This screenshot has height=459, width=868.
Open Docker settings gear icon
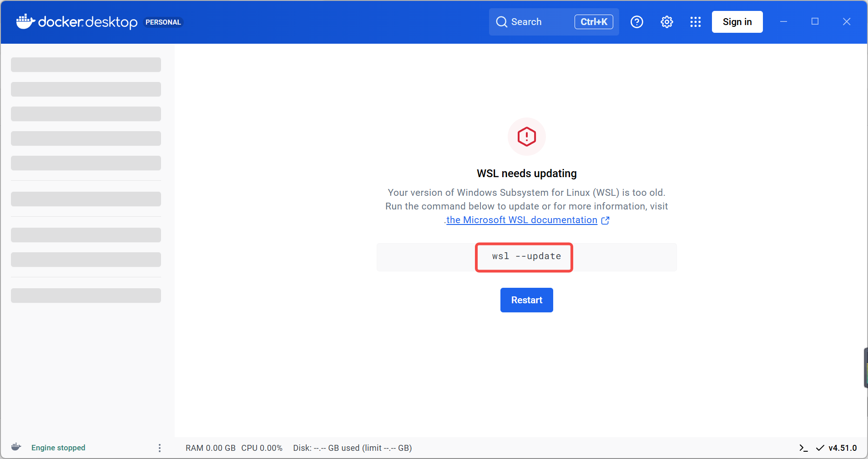667,22
